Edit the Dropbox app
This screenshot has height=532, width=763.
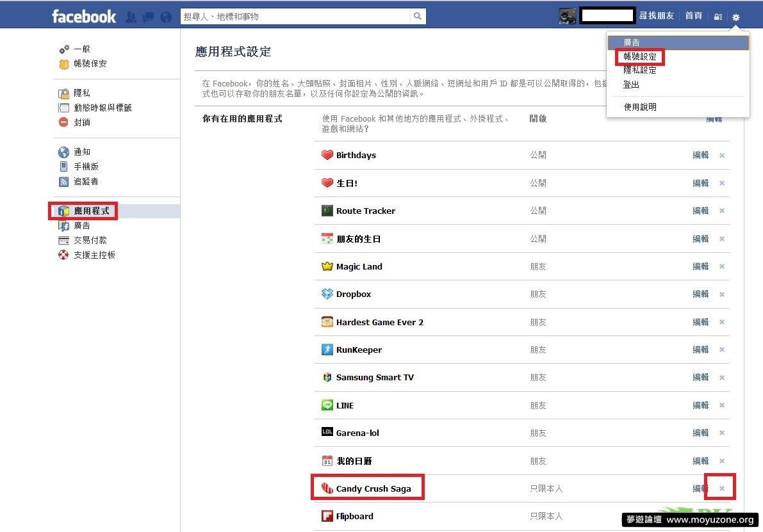point(701,294)
